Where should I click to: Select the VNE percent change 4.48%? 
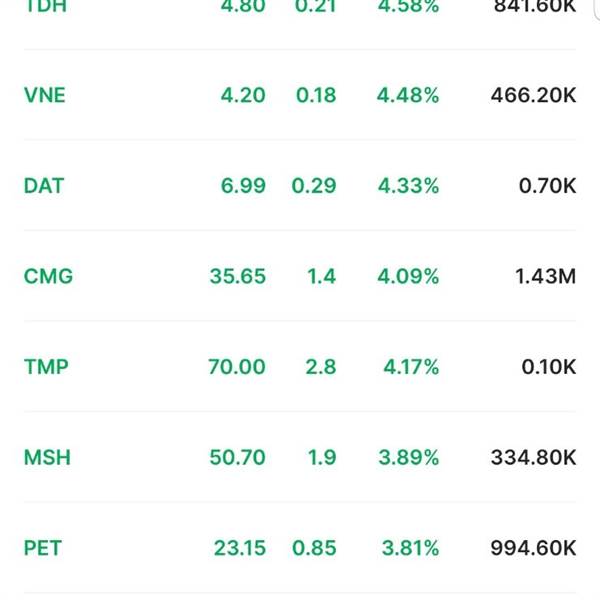408,95
